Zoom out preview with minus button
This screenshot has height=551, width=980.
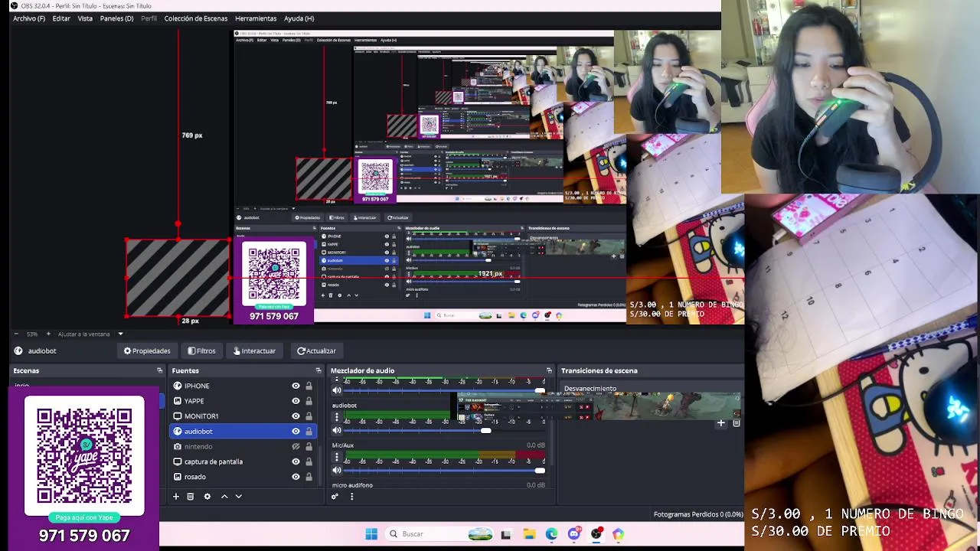pyautogui.click(x=16, y=334)
